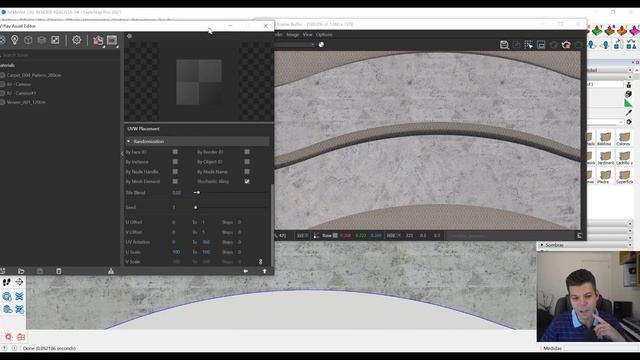
Task: Open the Colores material folder
Action: coord(624,138)
